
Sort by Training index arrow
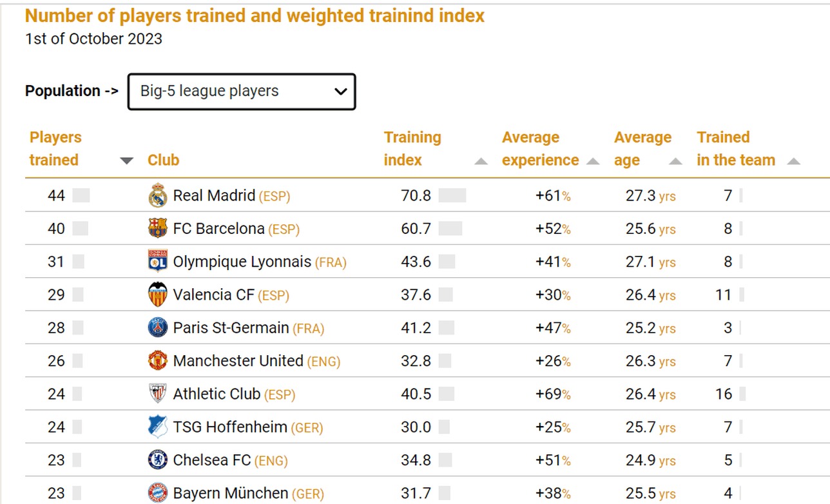click(481, 161)
